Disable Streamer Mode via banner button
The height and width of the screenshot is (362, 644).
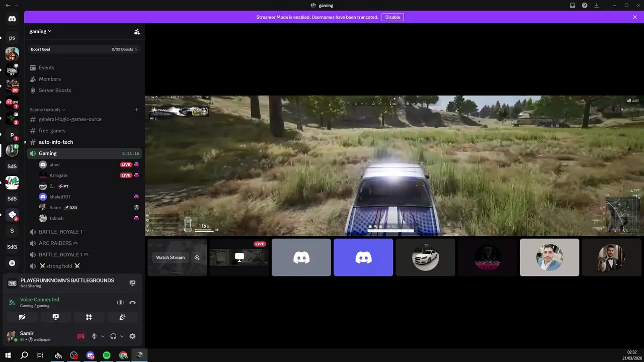click(392, 17)
